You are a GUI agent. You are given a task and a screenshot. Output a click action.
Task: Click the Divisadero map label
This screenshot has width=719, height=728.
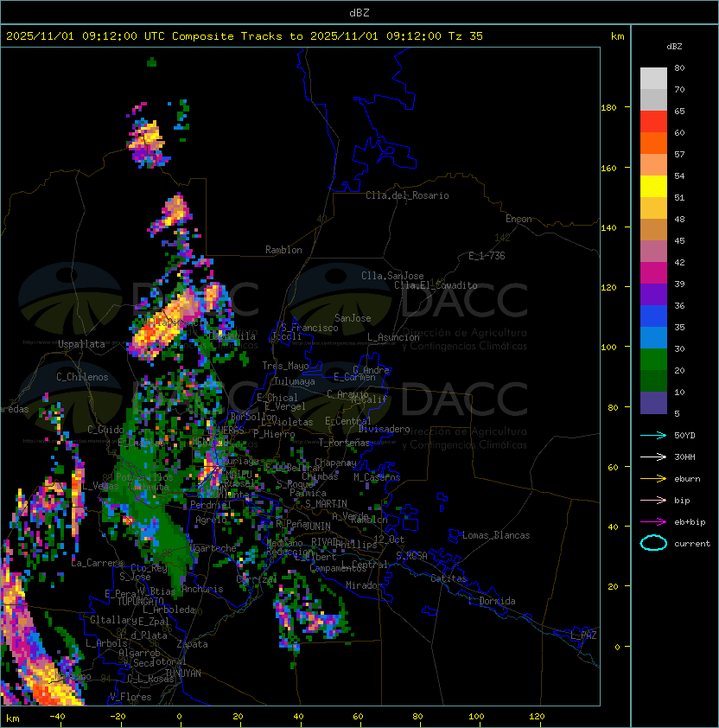coord(384,429)
